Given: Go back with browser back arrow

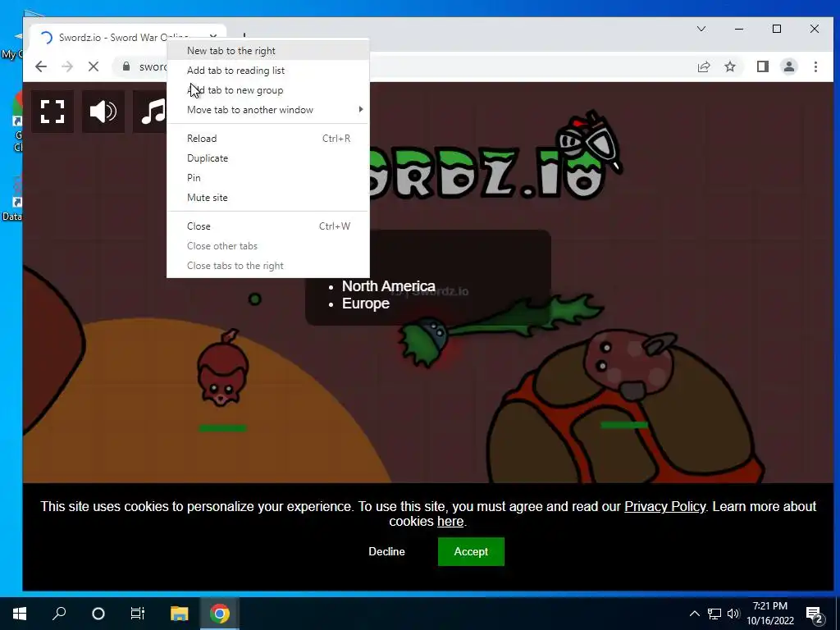Looking at the screenshot, I should click(41, 66).
